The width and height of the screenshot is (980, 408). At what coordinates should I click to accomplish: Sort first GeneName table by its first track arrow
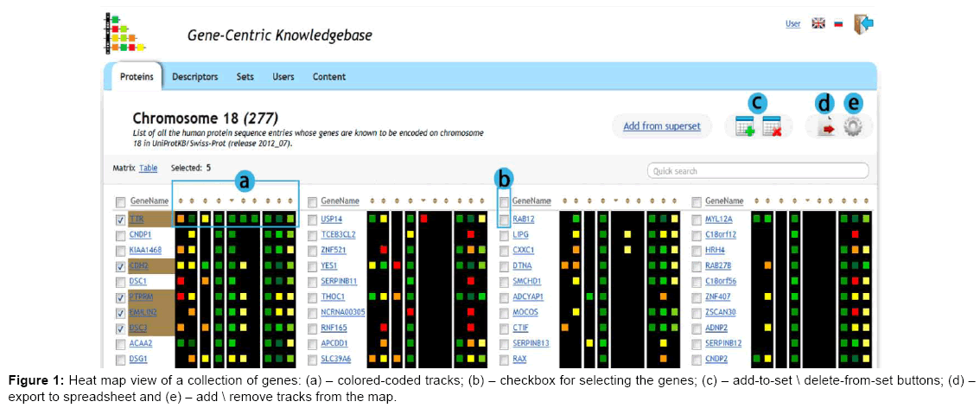181,201
